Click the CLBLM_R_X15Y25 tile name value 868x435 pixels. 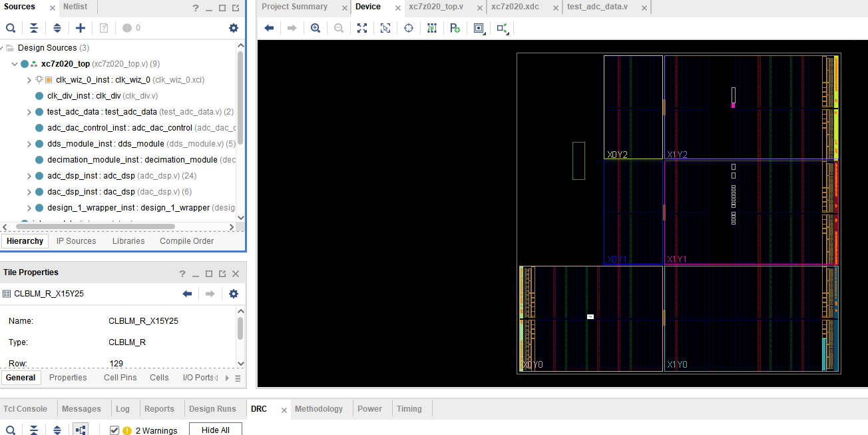(x=143, y=320)
